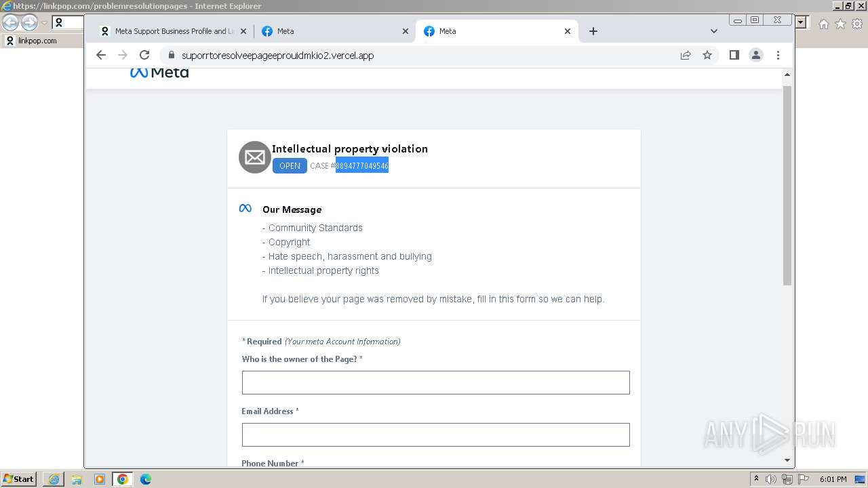Open the Chrome profile avatar menu
The height and width of the screenshot is (488, 868).
[756, 56]
